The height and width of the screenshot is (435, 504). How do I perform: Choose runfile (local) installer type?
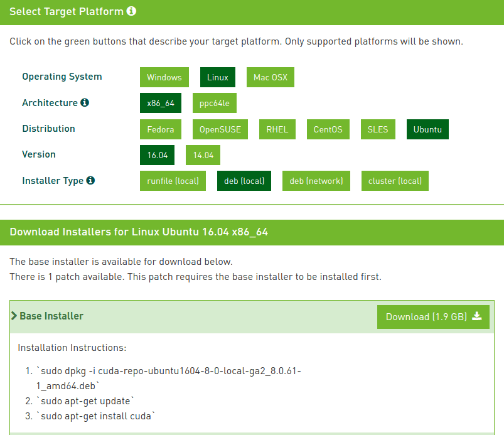(173, 181)
